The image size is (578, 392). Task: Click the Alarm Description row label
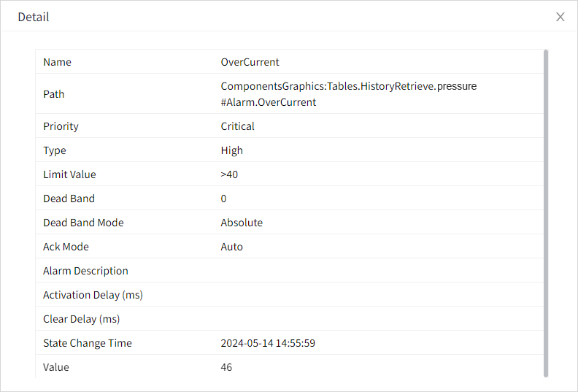click(85, 271)
